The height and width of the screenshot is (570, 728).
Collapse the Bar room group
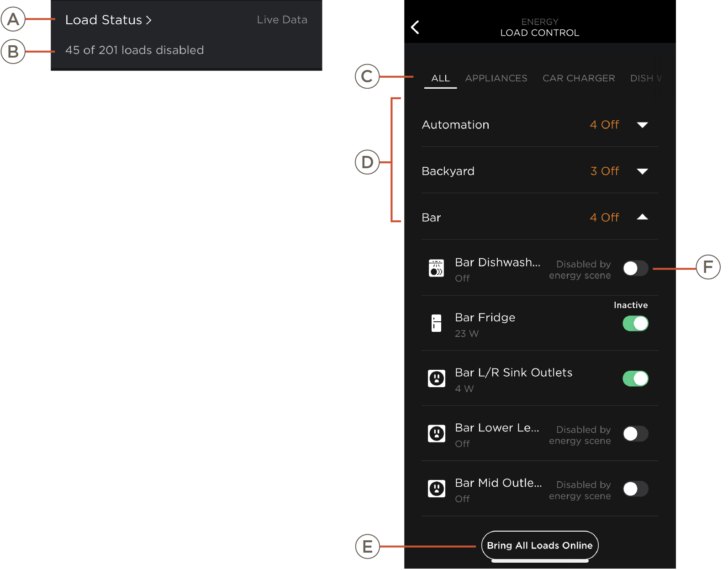[642, 218]
